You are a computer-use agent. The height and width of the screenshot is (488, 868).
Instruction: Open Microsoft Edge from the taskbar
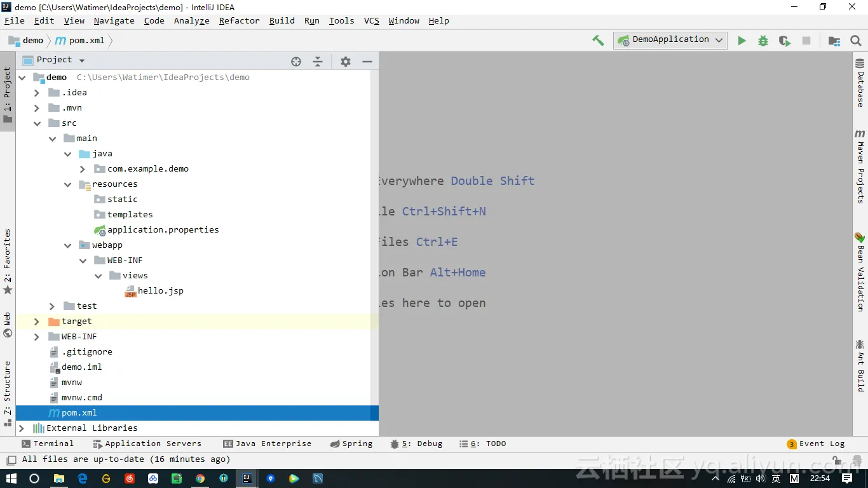click(82, 478)
